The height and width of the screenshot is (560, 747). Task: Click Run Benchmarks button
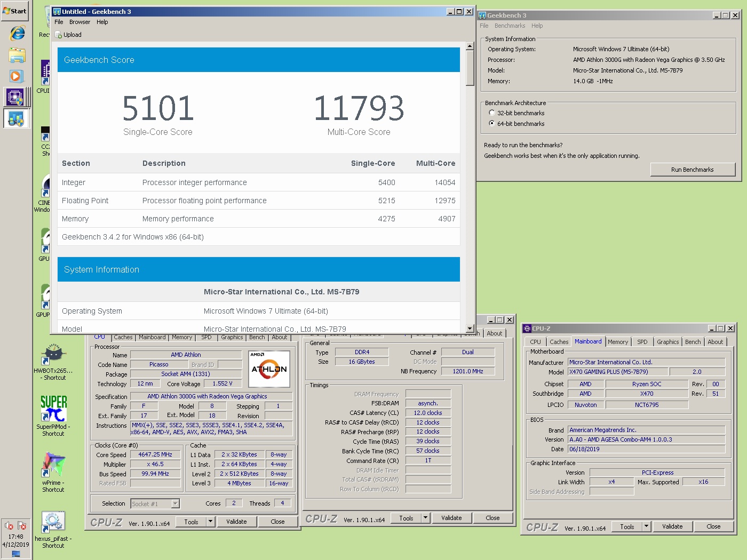tap(693, 170)
